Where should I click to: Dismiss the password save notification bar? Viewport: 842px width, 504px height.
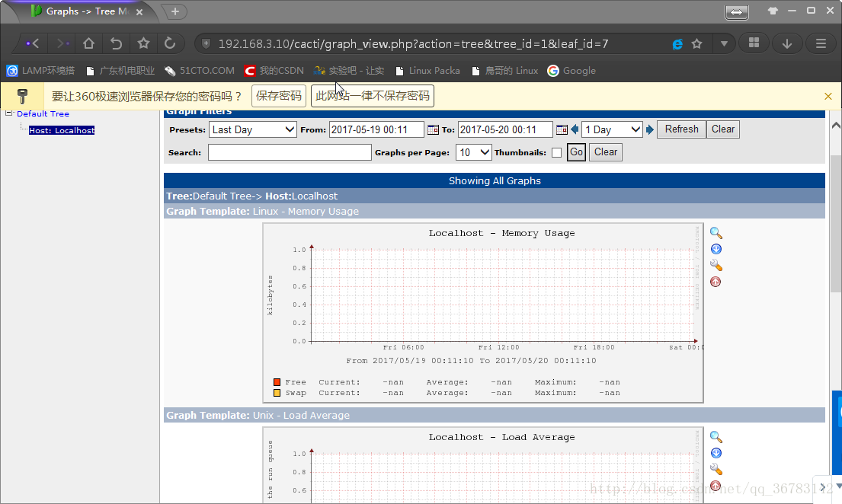coord(828,97)
